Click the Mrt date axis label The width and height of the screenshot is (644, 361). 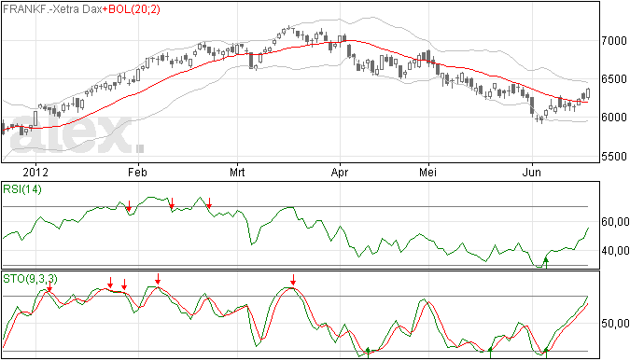coord(237,172)
